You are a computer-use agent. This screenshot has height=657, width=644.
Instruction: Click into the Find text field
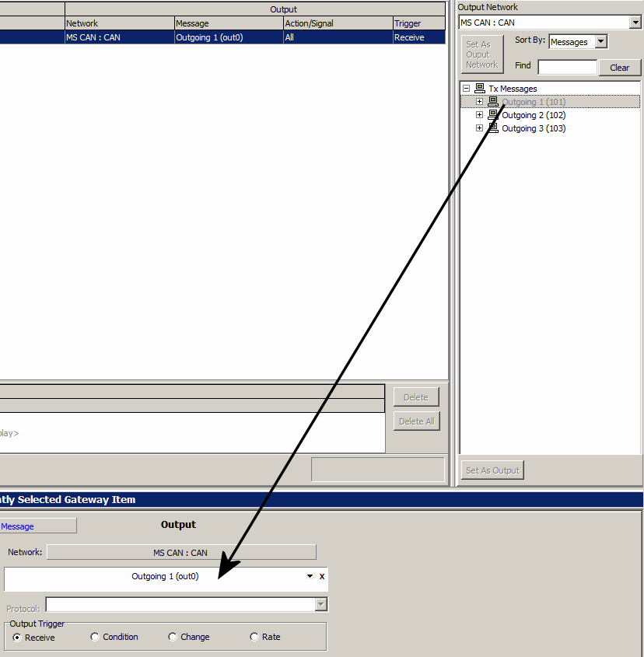point(567,67)
